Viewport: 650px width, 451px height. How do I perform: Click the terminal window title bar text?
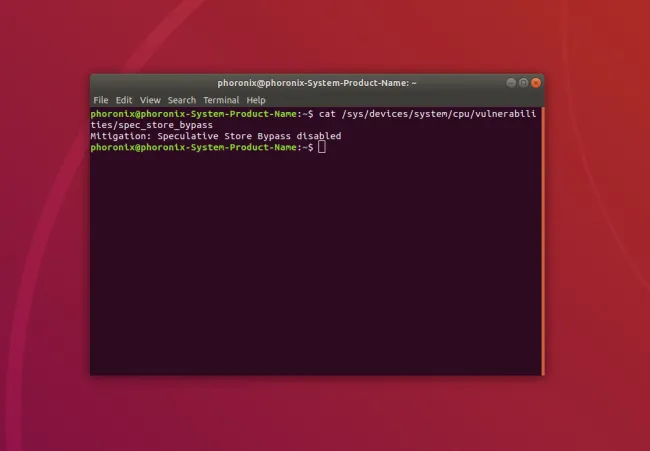[317, 83]
